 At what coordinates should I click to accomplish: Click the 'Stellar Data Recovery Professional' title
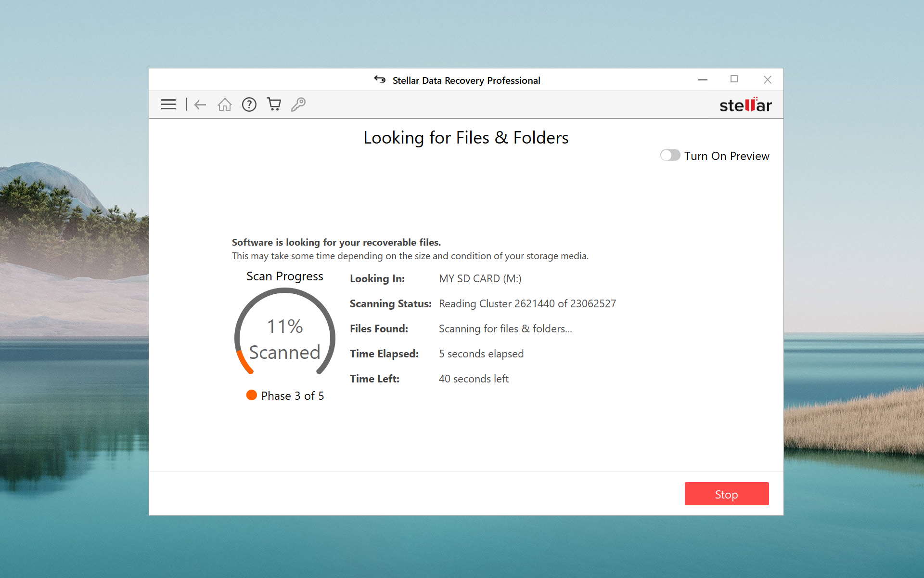(x=466, y=80)
